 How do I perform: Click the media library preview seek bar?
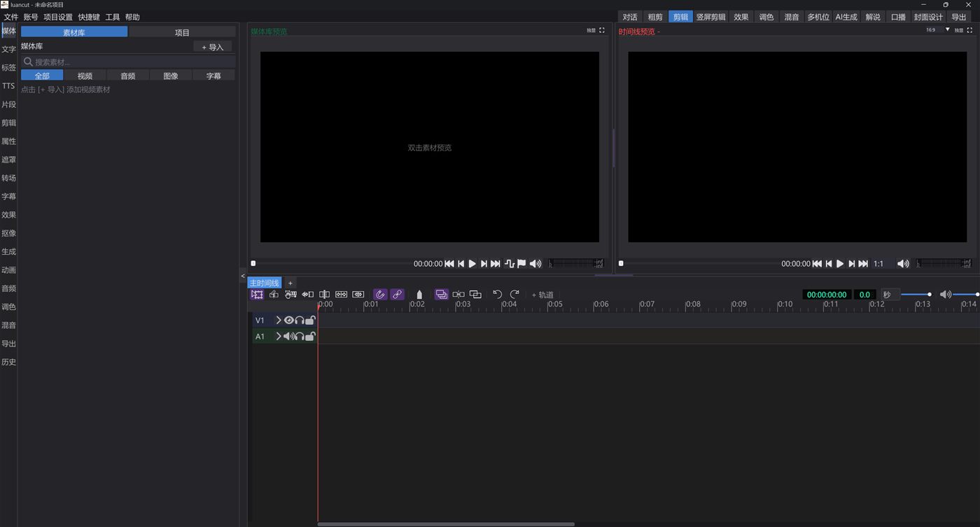tap(331, 264)
